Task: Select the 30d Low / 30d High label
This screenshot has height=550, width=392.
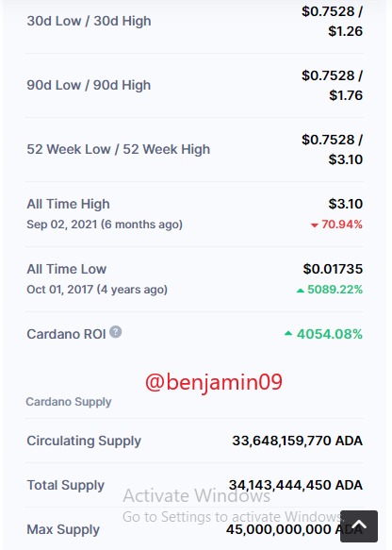Action: [x=89, y=22]
